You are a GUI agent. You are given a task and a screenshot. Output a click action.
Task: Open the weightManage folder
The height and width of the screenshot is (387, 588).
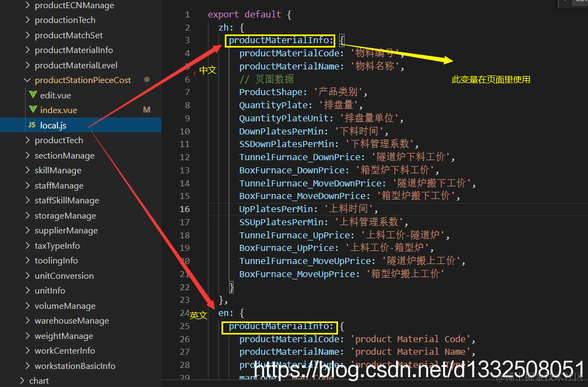(x=64, y=336)
